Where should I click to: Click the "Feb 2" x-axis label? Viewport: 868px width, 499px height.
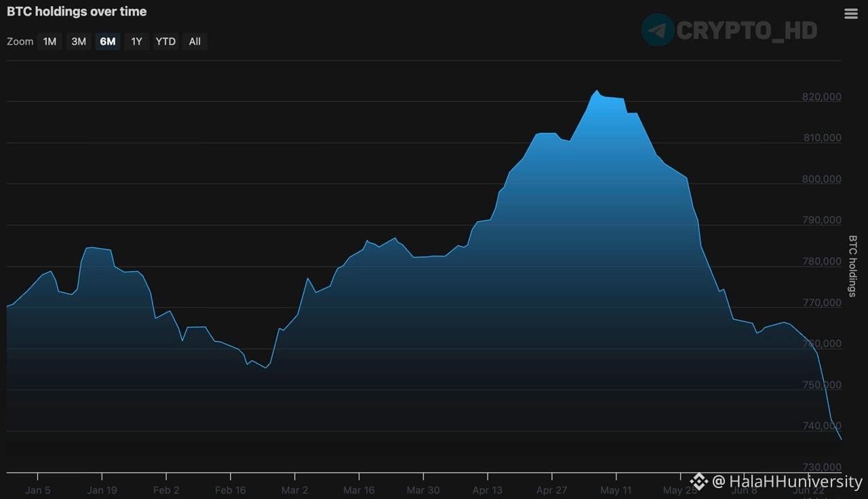coord(166,490)
